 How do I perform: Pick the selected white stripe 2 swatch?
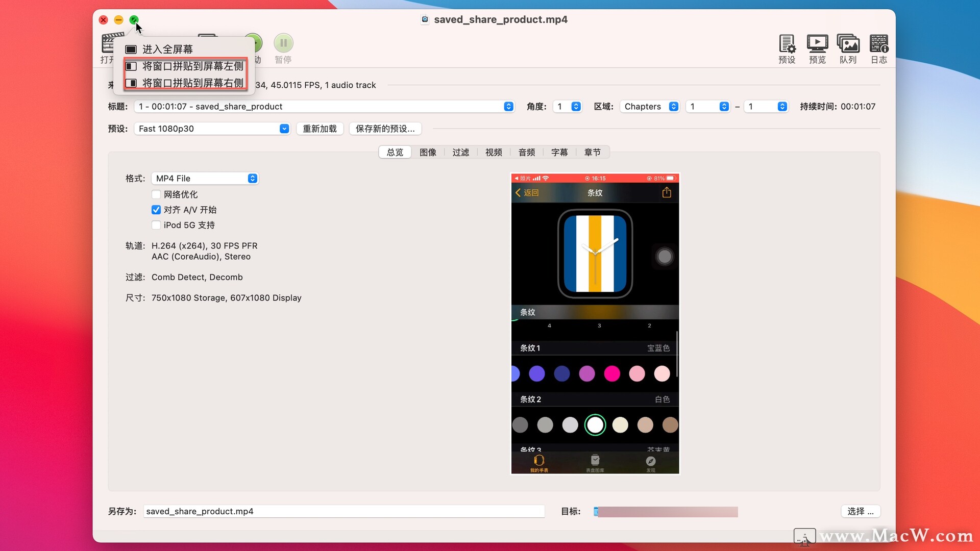[x=595, y=424]
